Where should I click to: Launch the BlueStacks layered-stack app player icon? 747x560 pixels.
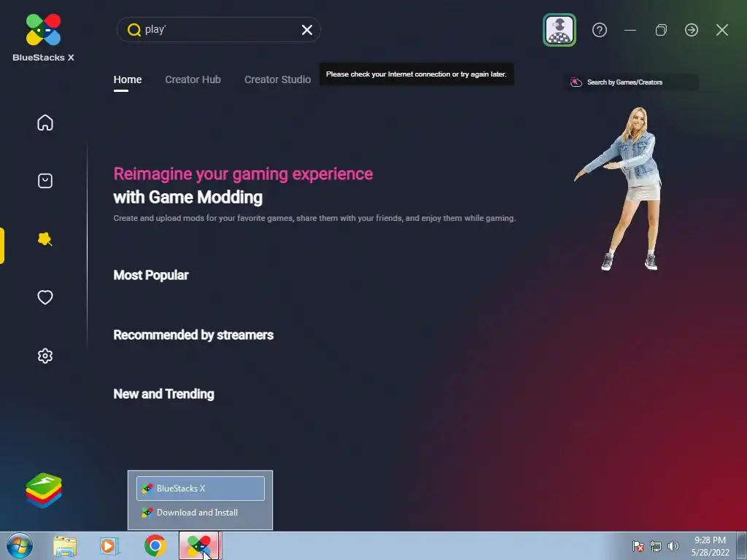point(44,491)
